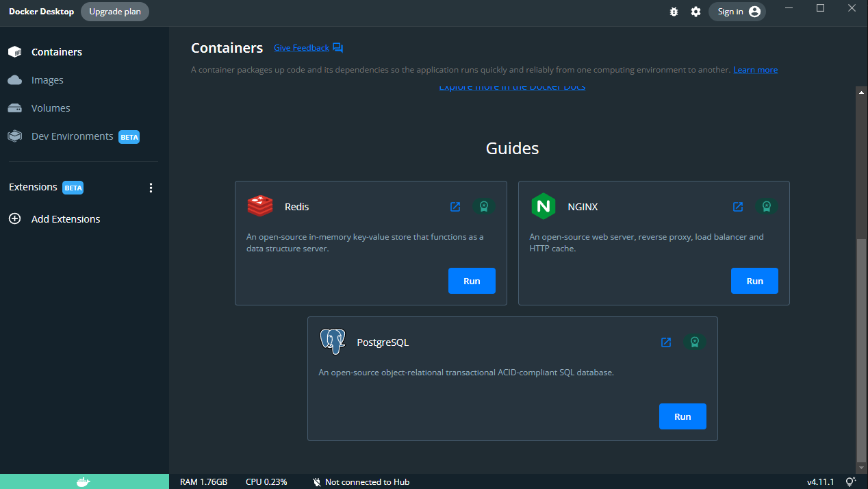The height and width of the screenshot is (489, 868).
Task: Open the settings gear icon
Action: pyautogui.click(x=695, y=12)
